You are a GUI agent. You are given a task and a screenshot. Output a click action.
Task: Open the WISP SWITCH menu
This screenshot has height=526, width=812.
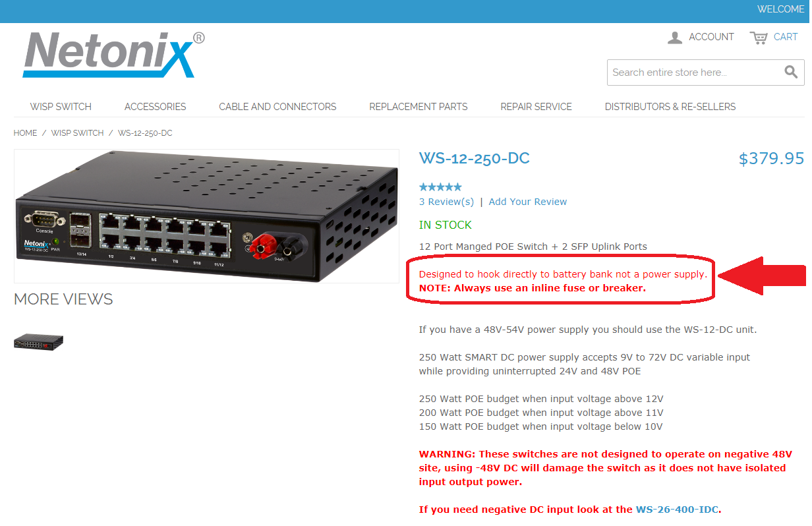(x=61, y=106)
